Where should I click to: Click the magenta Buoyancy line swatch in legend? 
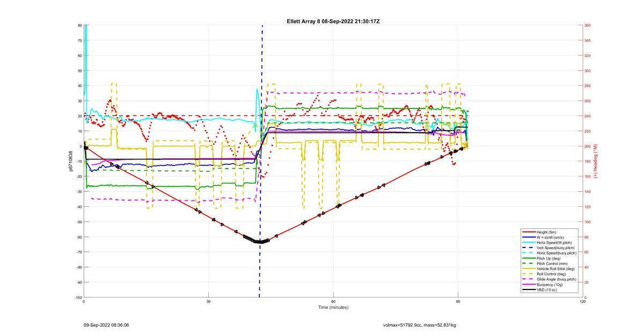528,285
